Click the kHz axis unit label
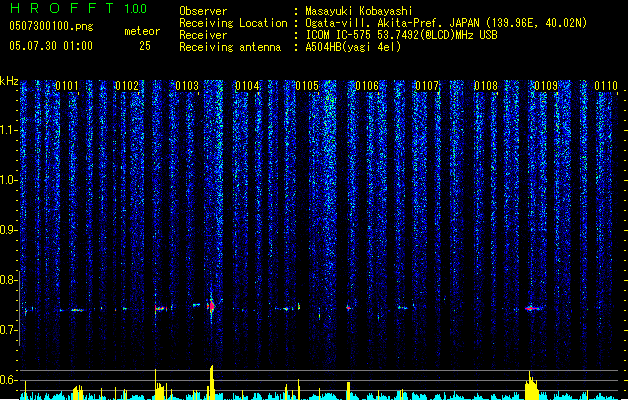The width and height of the screenshot is (629, 400). 9,81
